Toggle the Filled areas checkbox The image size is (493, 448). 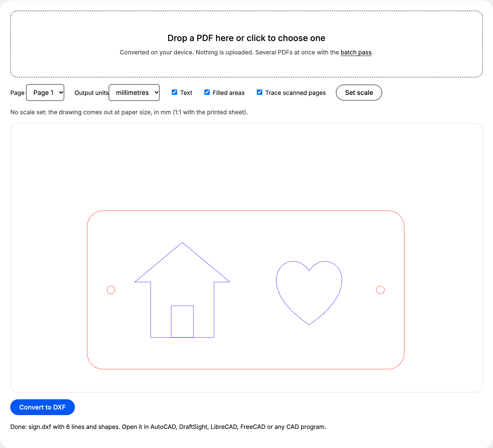click(207, 92)
